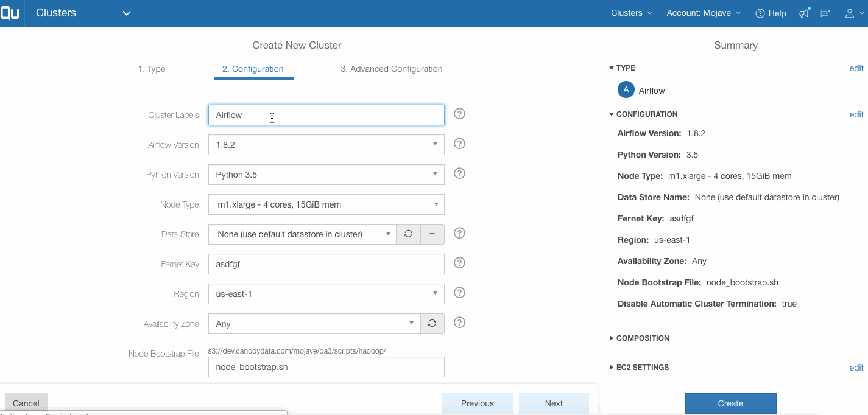Image resolution: width=868 pixels, height=415 pixels.
Task: Click the Node Type: m1.xlarge summary text
Action: 705,176
